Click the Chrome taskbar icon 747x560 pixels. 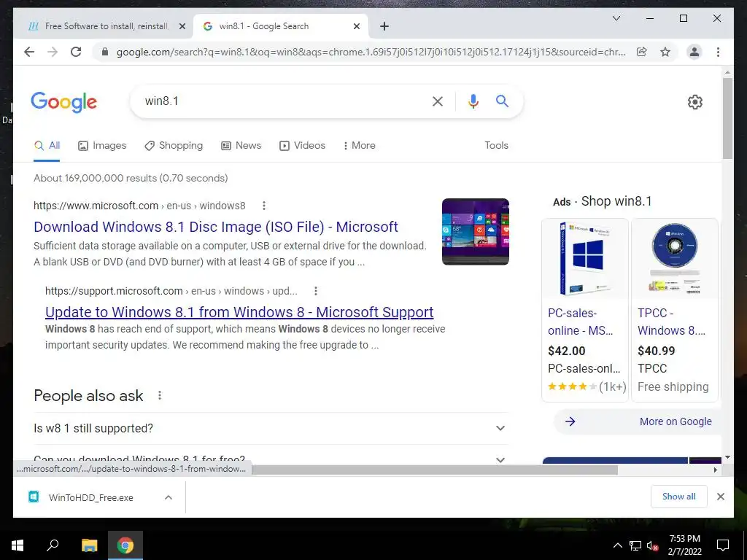coord(125,545)
